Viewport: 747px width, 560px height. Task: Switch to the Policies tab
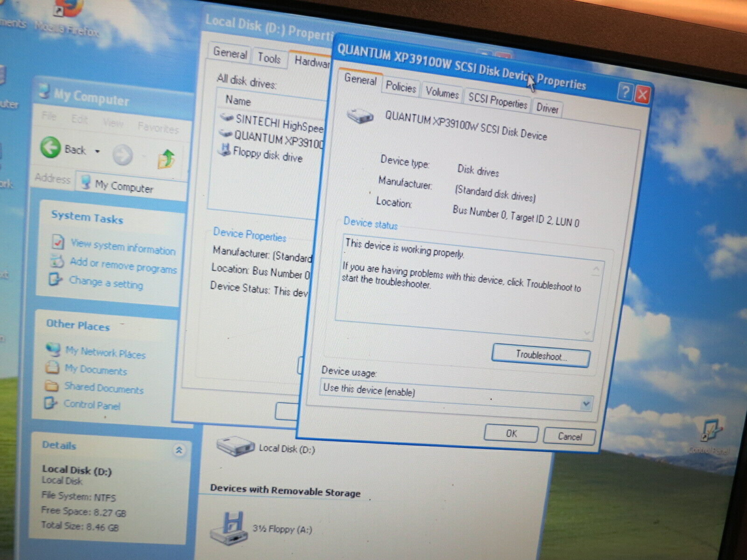(401, 87)
